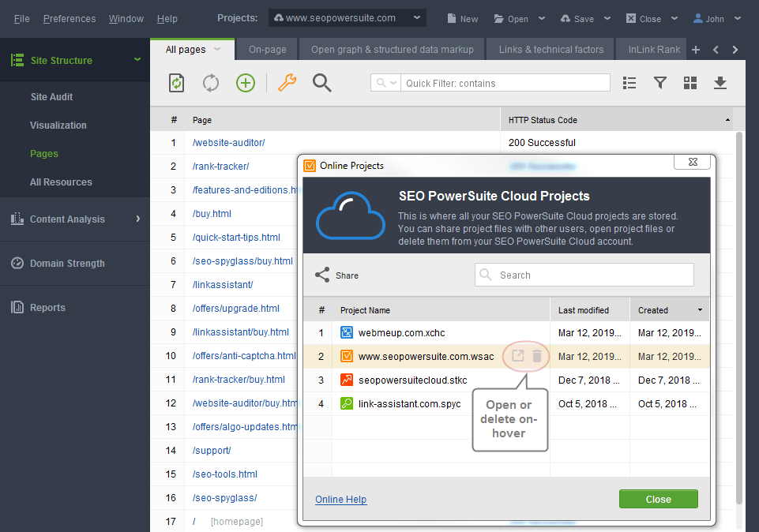Go to Visualization in sidebar
The image size is (759, 532).
58,126
